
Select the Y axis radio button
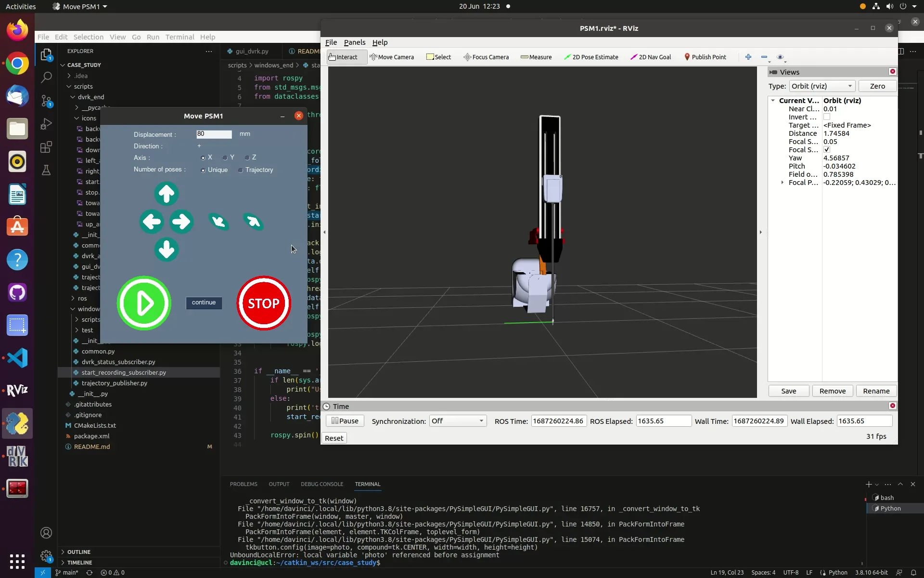pyautogui.click(x=226, y=158)
